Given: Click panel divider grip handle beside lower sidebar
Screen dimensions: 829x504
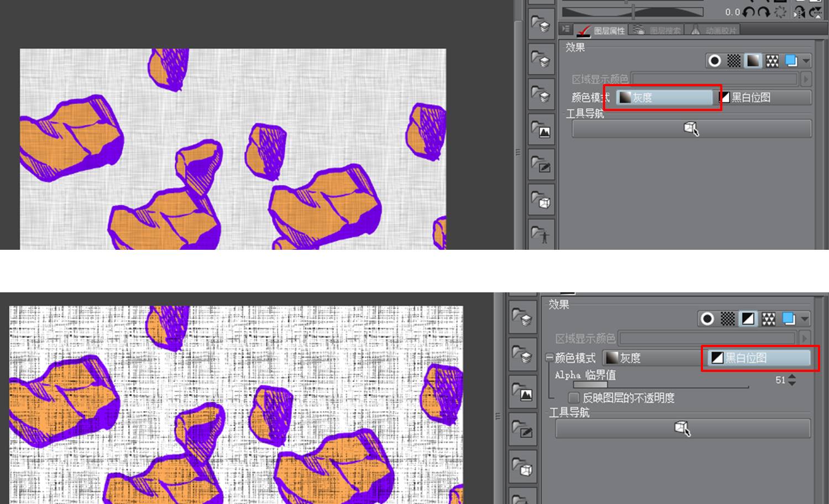Looking at the screenshot, I should pyautogui.click(x=498, y=416).
